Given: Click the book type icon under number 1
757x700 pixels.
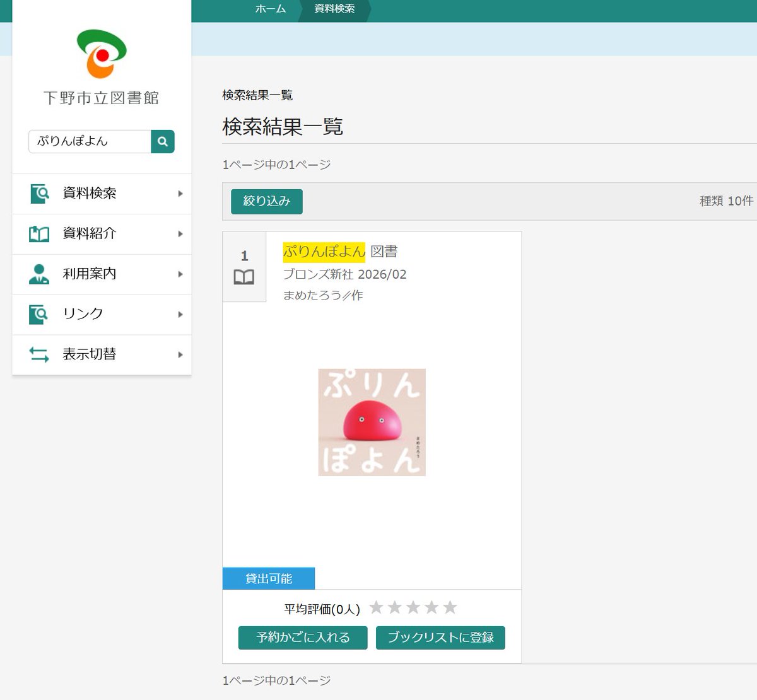Looking at the screenshot, I should [244, 277].
